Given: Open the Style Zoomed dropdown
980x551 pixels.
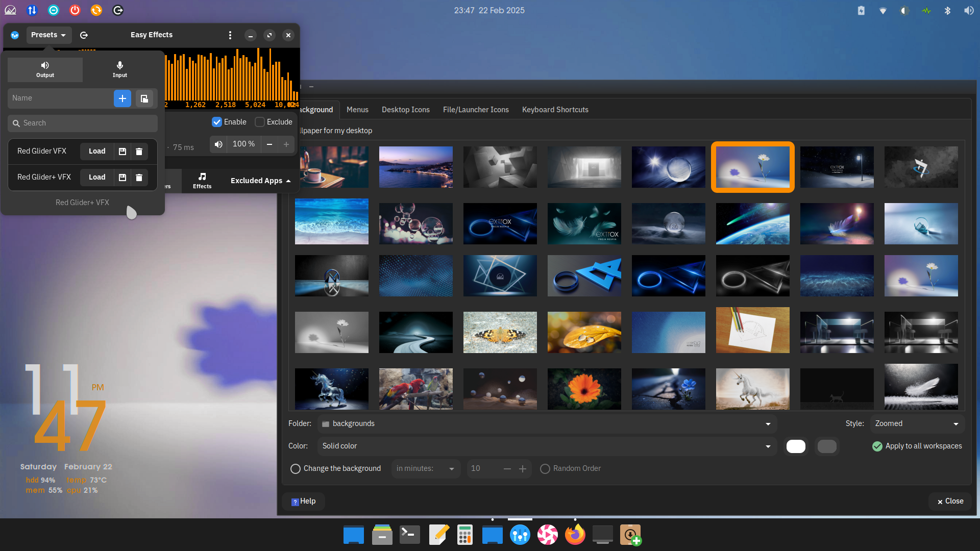Looking at the screenshot, I should click(917, 424).
